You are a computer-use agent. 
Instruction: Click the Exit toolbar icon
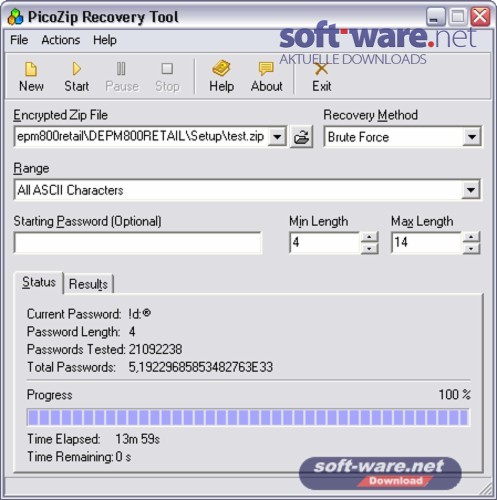(x=321, y=69)
